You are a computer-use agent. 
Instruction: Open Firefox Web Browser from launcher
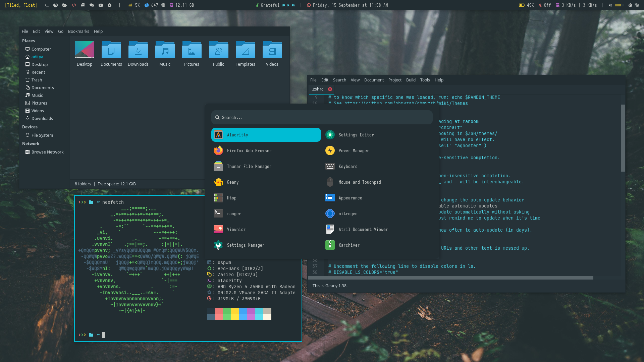[249, 151]
